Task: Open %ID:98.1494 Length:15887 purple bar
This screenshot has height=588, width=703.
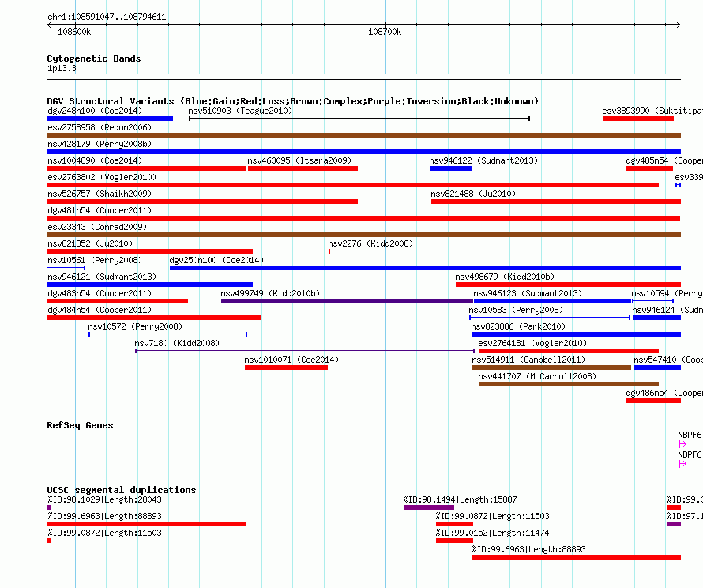Action: [x=429, y=507]
